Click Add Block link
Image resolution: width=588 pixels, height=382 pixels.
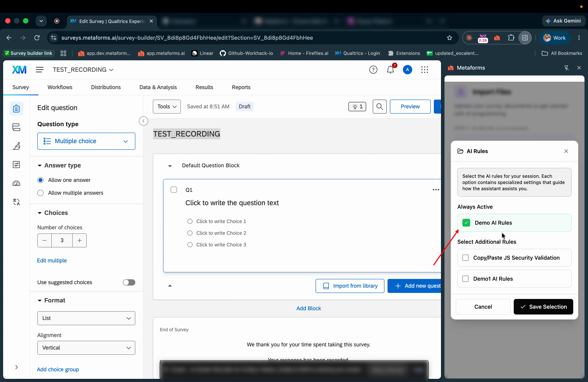coord(309,308)
